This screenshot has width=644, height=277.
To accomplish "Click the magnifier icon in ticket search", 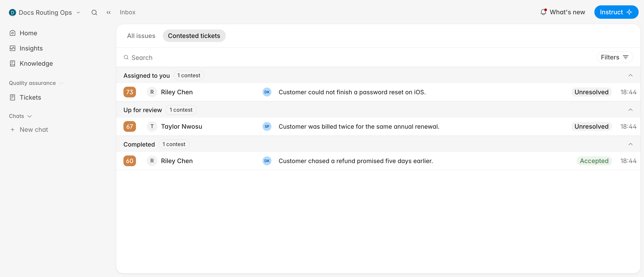I will point(126,57).
